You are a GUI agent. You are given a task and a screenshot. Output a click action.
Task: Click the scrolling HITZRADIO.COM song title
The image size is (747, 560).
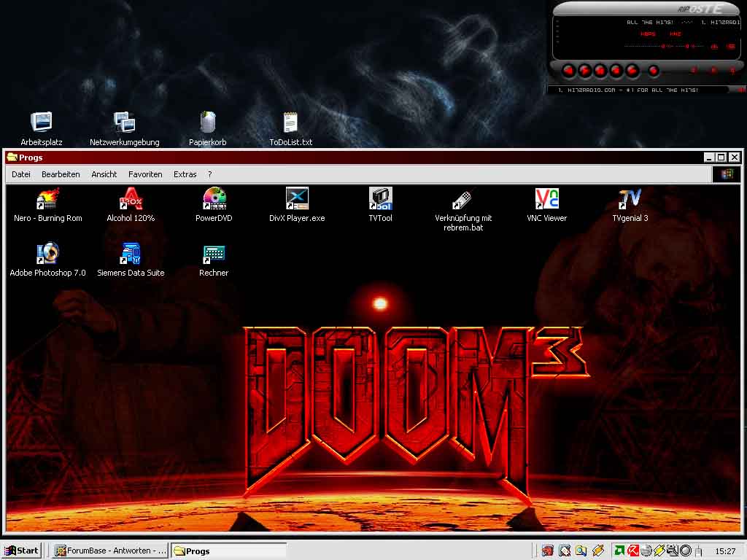pyautogui.click(x=683, y=23)
